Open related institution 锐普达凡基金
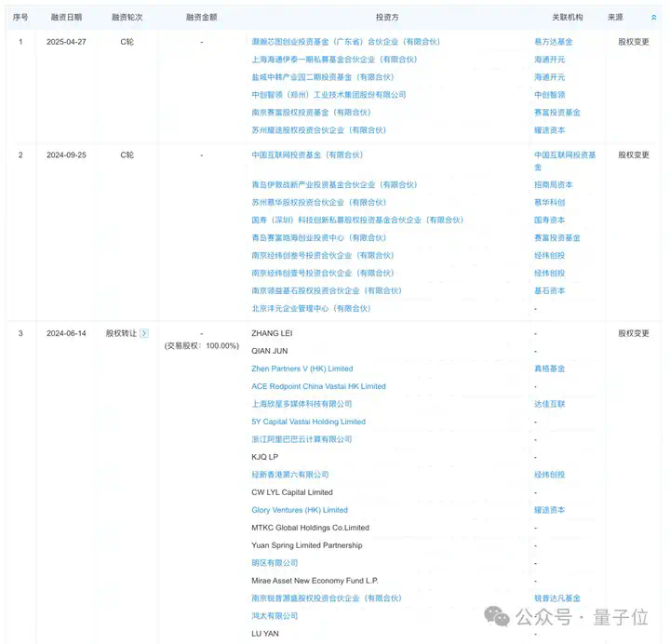Screen dimensions: 670x644 point(557,598)
